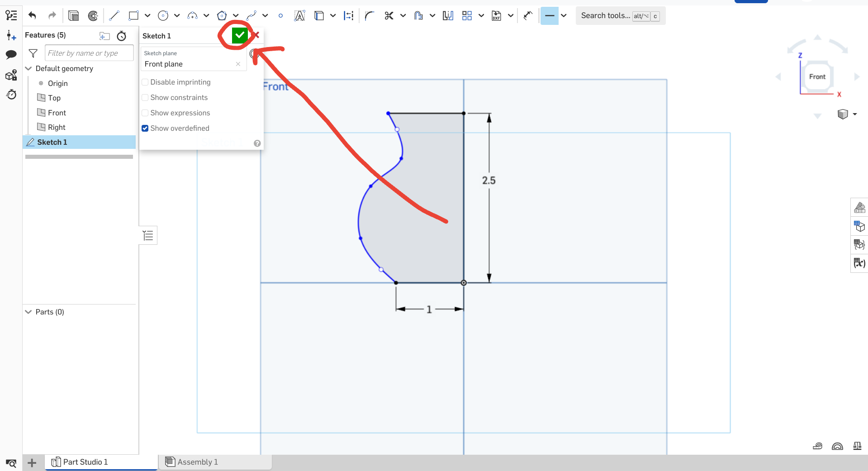
Task: Click the Undo arrow
Action: point(32,16)
